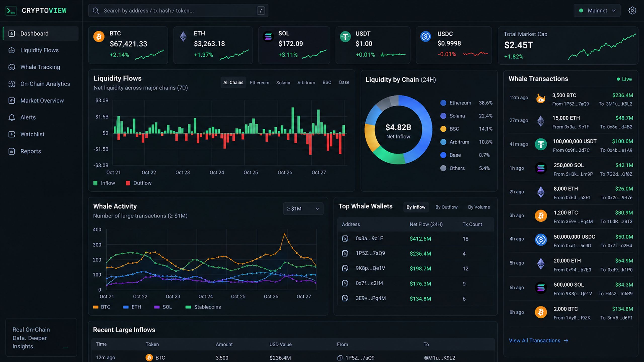Click the Ethereum logo in ETH price card
Screen dimensions: 644x362
pyautogui.click(x=183, y=37)
